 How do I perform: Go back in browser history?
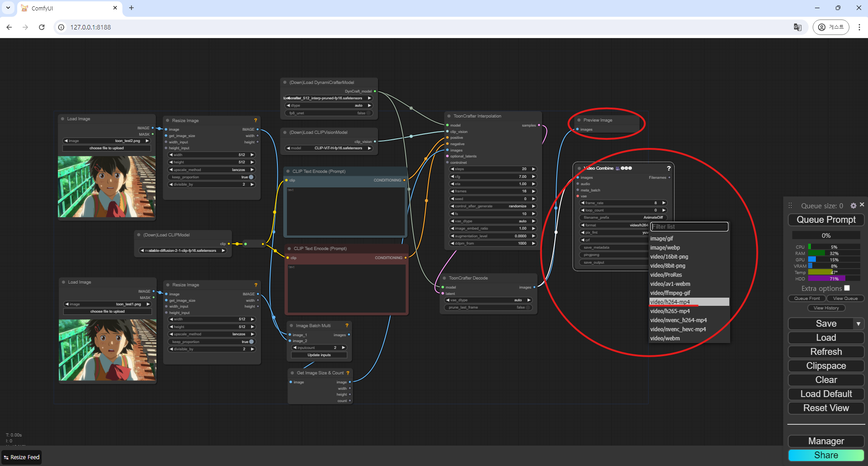point(9,27)
